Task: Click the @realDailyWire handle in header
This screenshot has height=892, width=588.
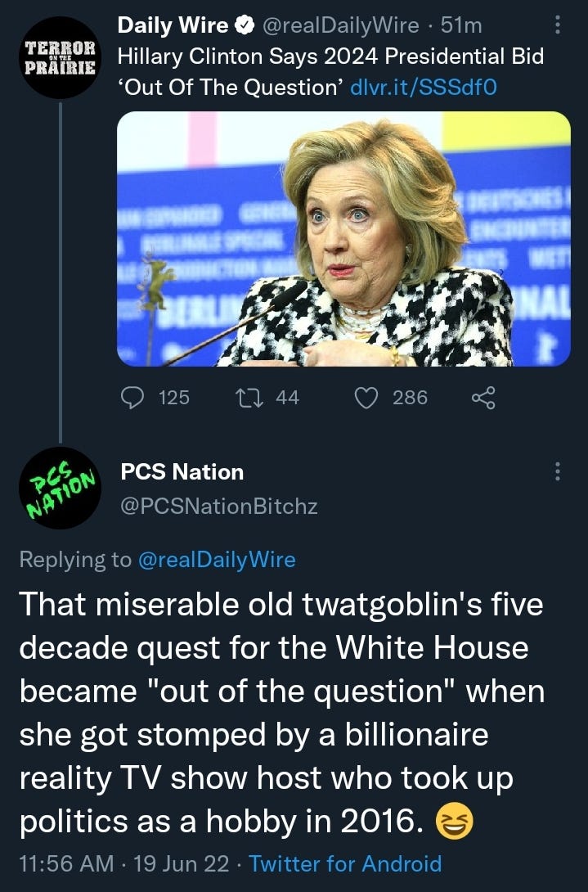Action: pyautogui.click(x=339, y=25)
